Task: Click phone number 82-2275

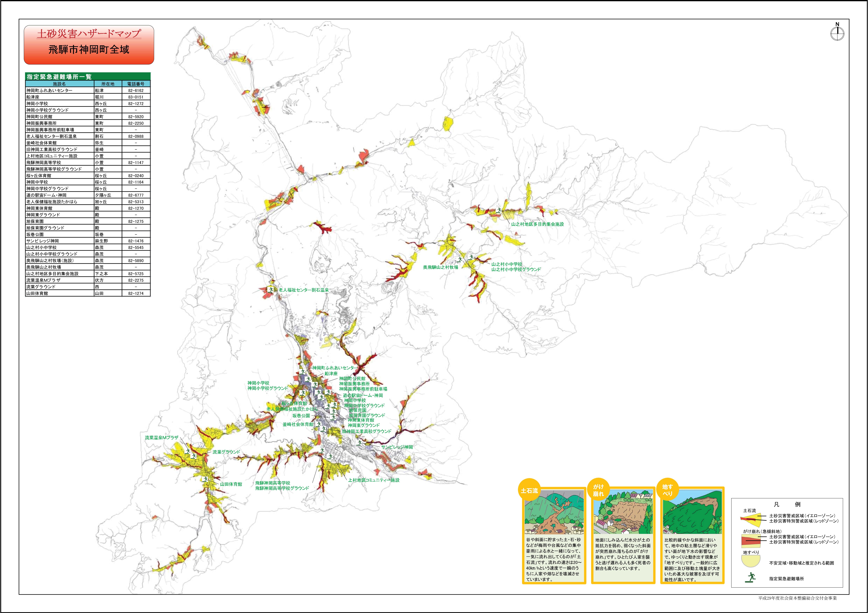Action: pos(136,280)
